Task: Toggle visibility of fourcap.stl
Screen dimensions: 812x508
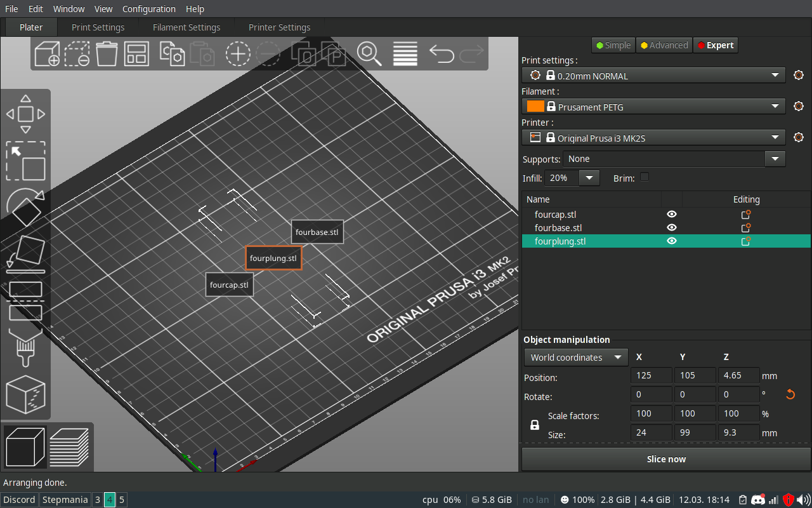Action: 671,215
